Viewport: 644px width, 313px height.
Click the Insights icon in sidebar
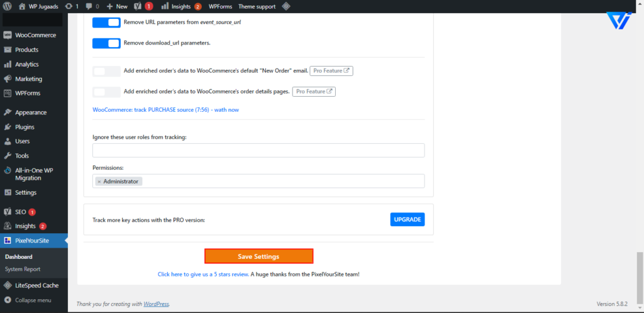(x=8, y=226)
